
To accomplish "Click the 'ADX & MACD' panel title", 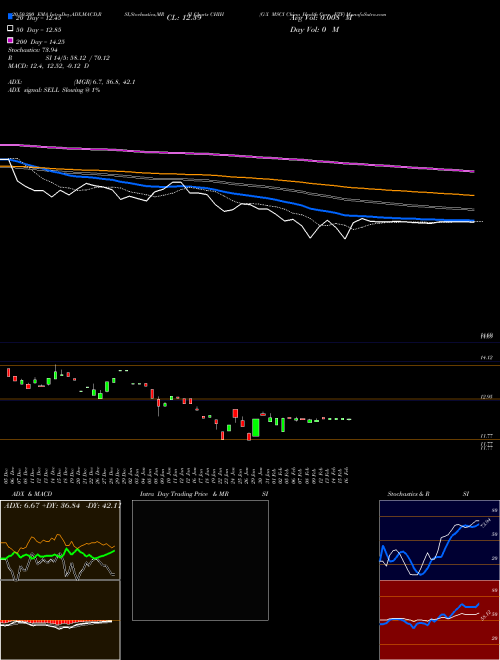I will click(x=32, y=494).
